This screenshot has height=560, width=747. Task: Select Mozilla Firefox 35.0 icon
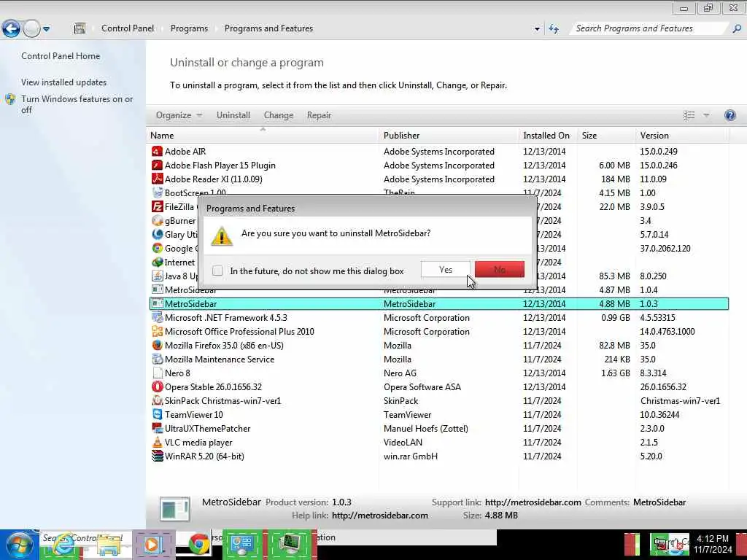(158, 345)
